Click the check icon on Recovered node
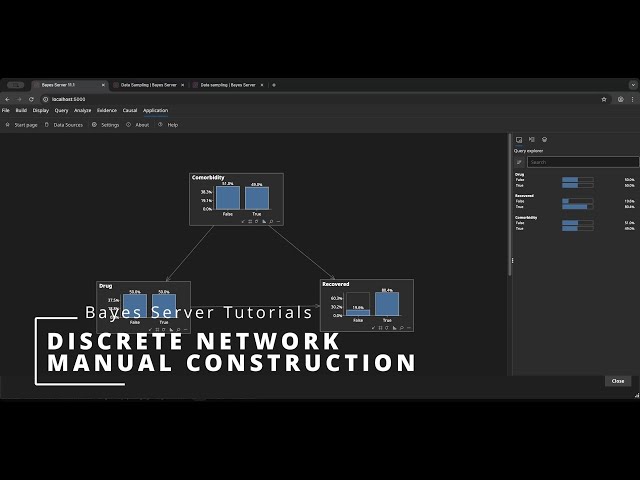640x480 pixels. [373, 328]
